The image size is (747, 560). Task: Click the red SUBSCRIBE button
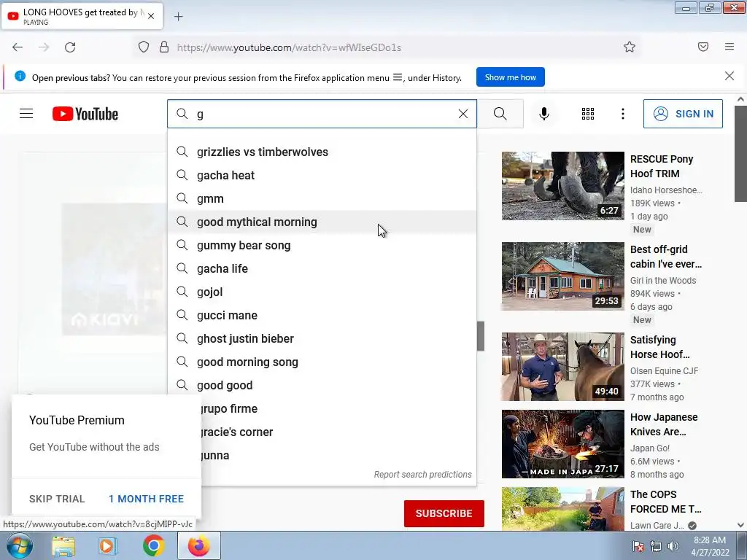444,513
